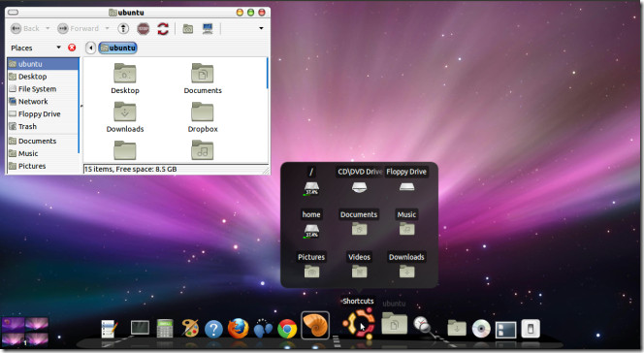Click the Back button
644x353 pixels.
click(25, 28)
